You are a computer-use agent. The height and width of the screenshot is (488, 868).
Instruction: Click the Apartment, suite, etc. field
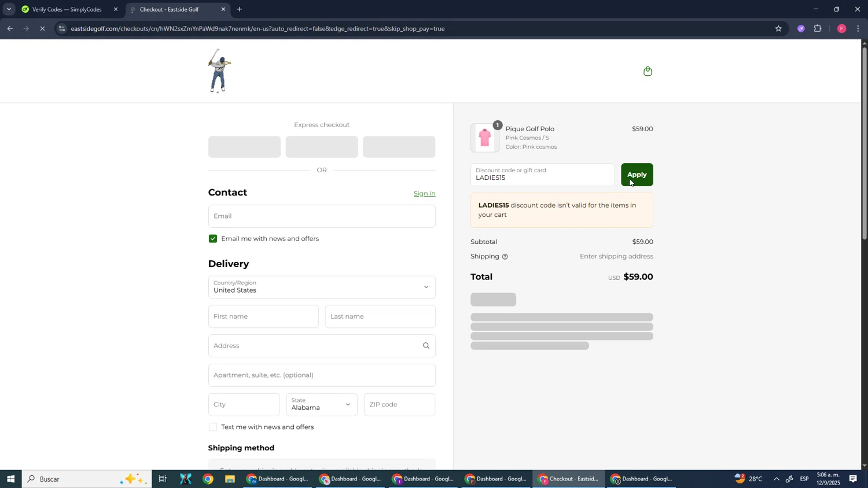[x=322, y=375]
